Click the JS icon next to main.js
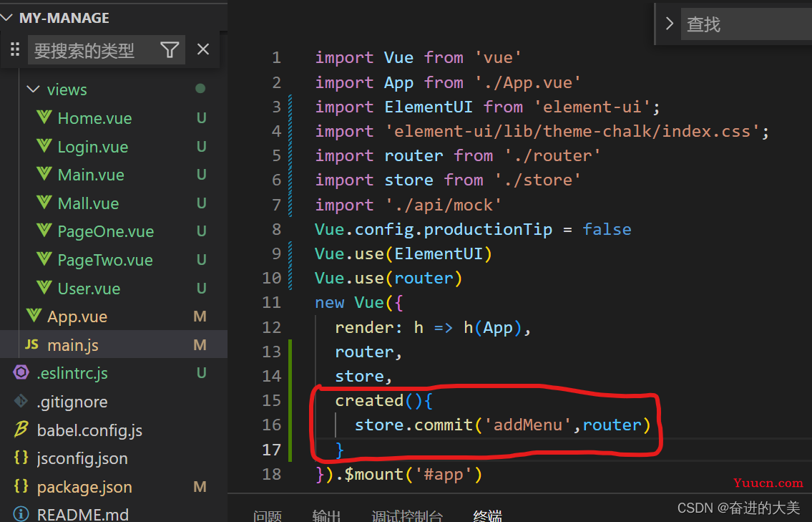Image resolution: width=812 pixels, height=522 pixels. click(x=31, y=344)
